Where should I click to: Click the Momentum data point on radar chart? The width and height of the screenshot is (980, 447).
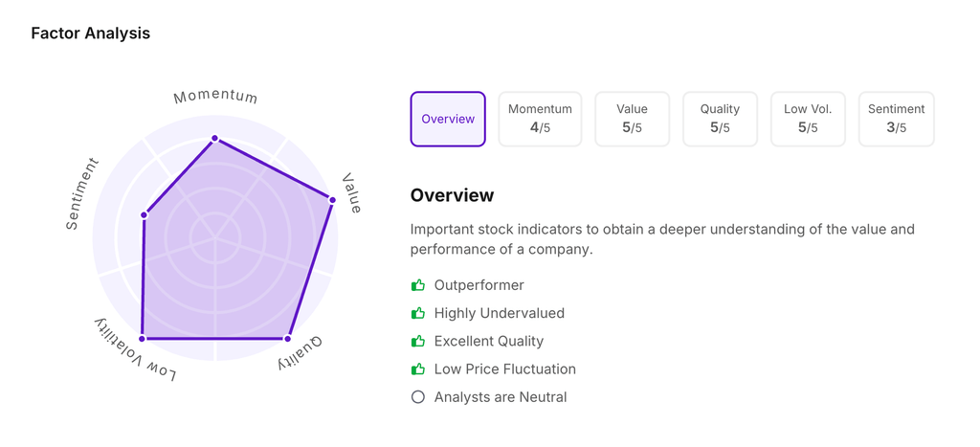pos(215,139)
